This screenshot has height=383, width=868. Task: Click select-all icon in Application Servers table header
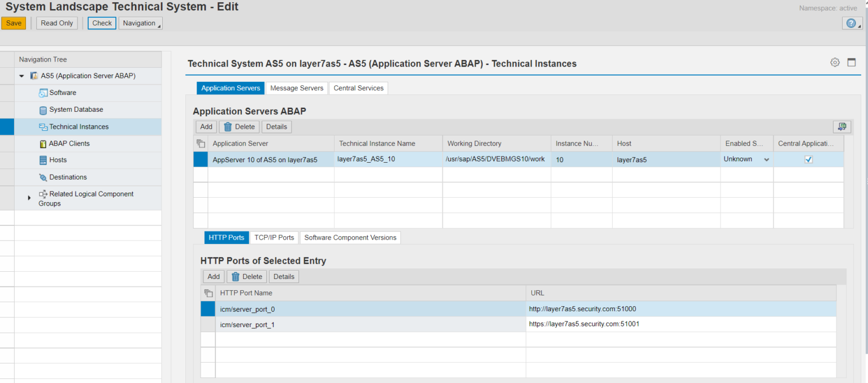coord(201,143)
